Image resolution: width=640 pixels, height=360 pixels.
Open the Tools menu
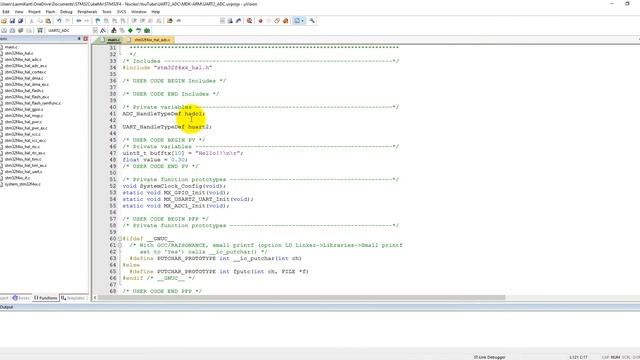tap(107, 12)
